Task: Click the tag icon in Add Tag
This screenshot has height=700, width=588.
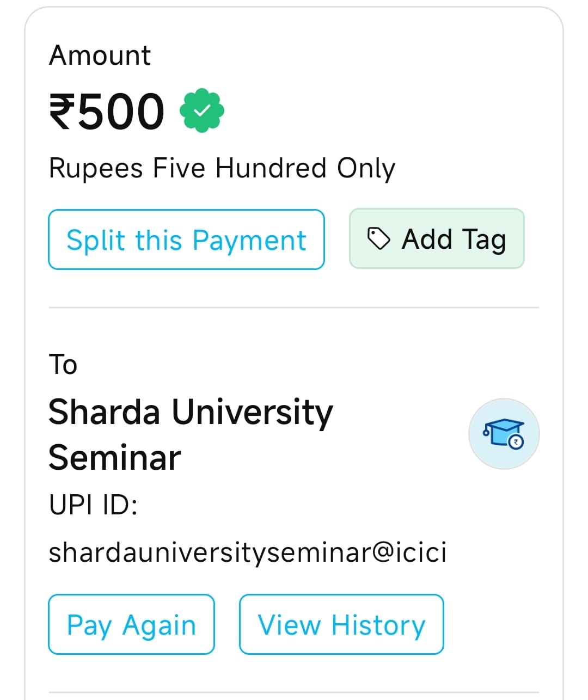Action: pyautogui.click(x=379, y=239)
